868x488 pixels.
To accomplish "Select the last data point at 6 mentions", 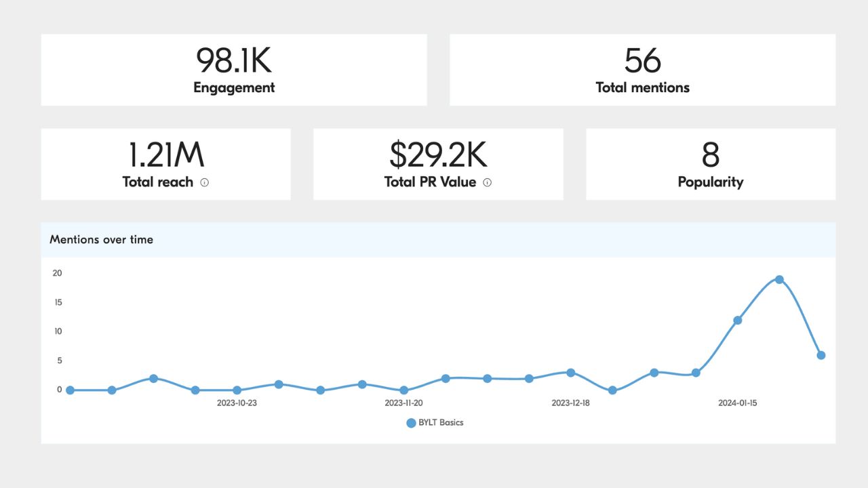I will tap(821, 355).
